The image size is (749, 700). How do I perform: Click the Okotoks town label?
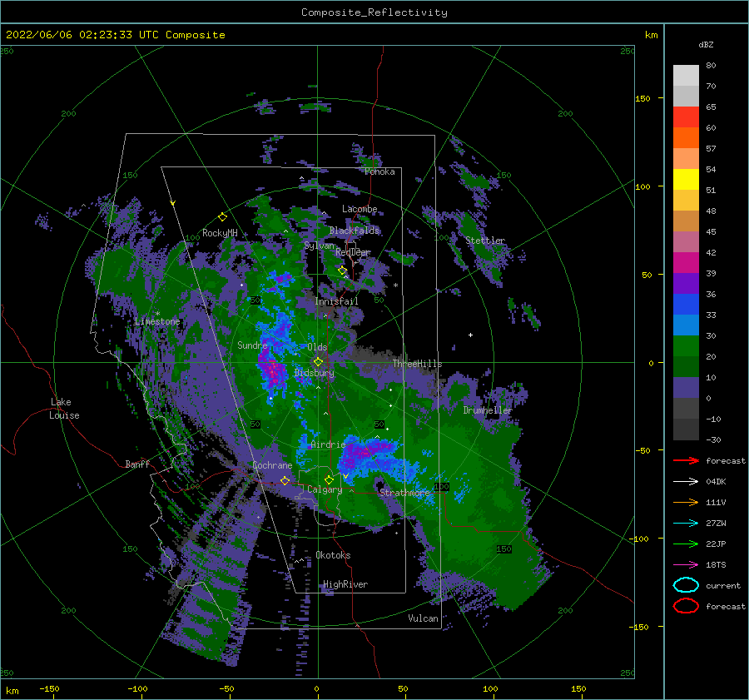(x=333, y=555)
